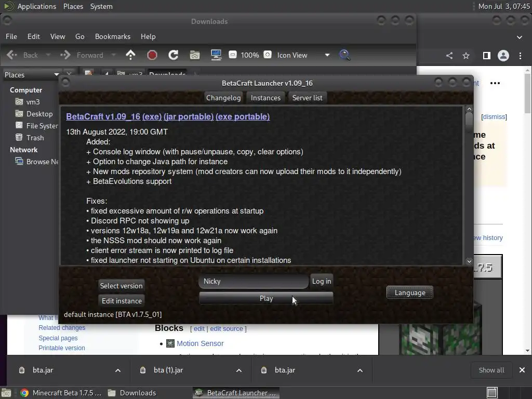Open wiki page three-dot more options
The width and height of the screenshot is (532, 399).
[495, 83]
